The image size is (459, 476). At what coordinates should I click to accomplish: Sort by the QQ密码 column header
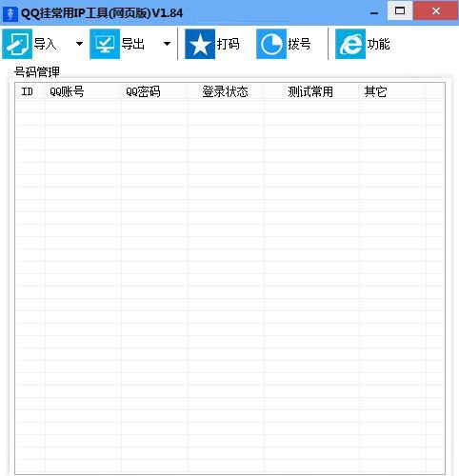click(x=154, y=91)
